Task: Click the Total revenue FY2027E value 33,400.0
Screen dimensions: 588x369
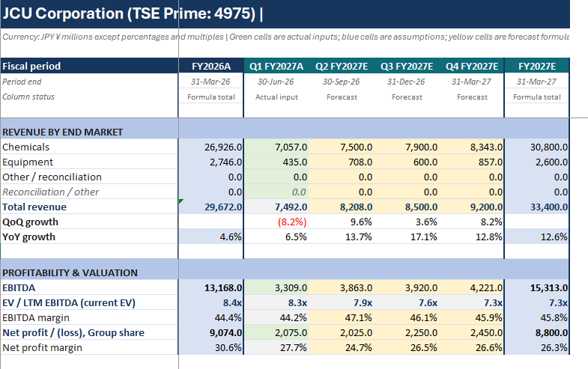Action: (537, 207)
